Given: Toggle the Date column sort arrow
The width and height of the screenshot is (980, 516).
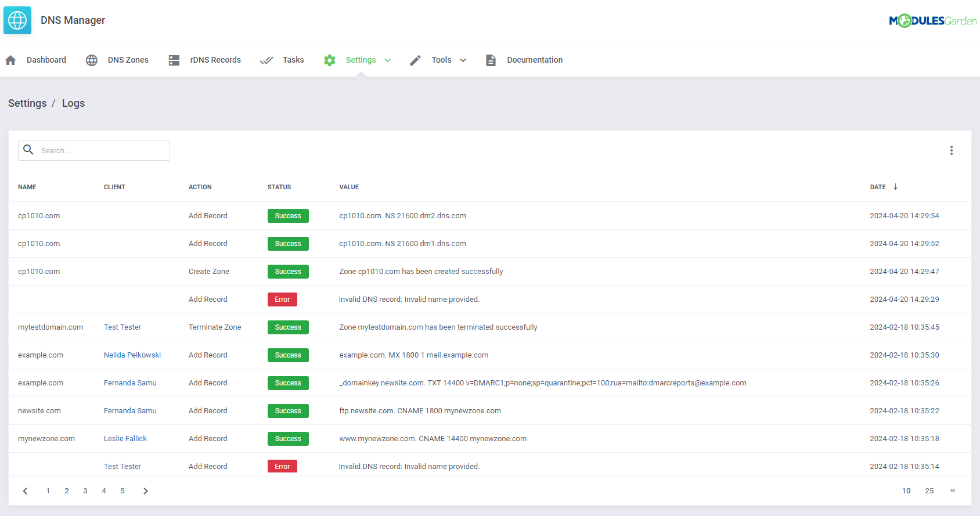Looking at the screenshot, I should coord(895,187).
